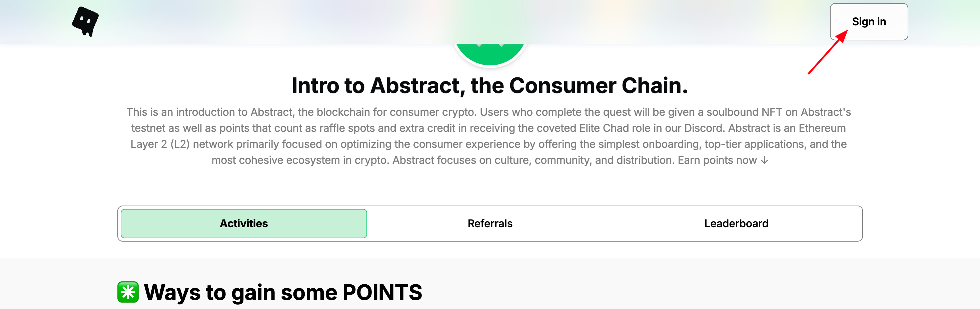Open the Referrals tab
This screenshot has width=980, height=309.
pyautogui.click(x=489, y=223)
